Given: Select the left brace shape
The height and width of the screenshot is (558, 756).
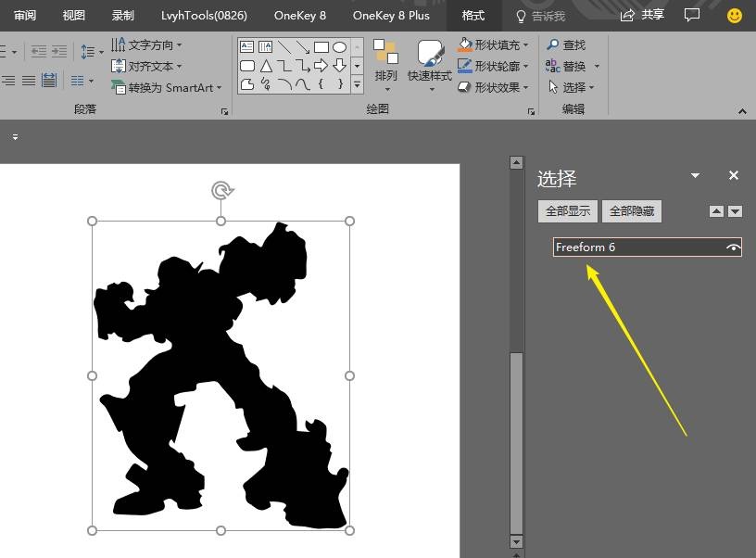Looking at the screenshot, I should (x=321, y=84).
